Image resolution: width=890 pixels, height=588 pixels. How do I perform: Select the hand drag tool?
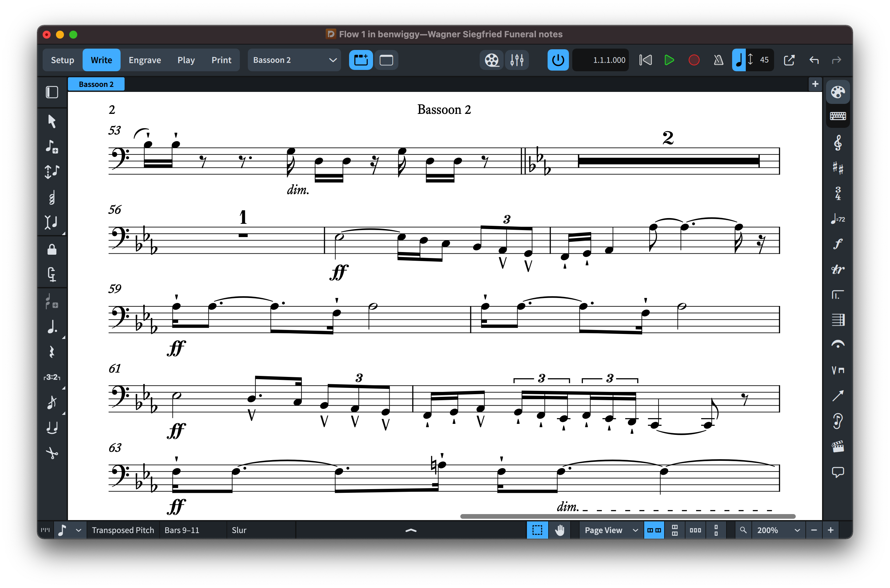coord(560,530)
